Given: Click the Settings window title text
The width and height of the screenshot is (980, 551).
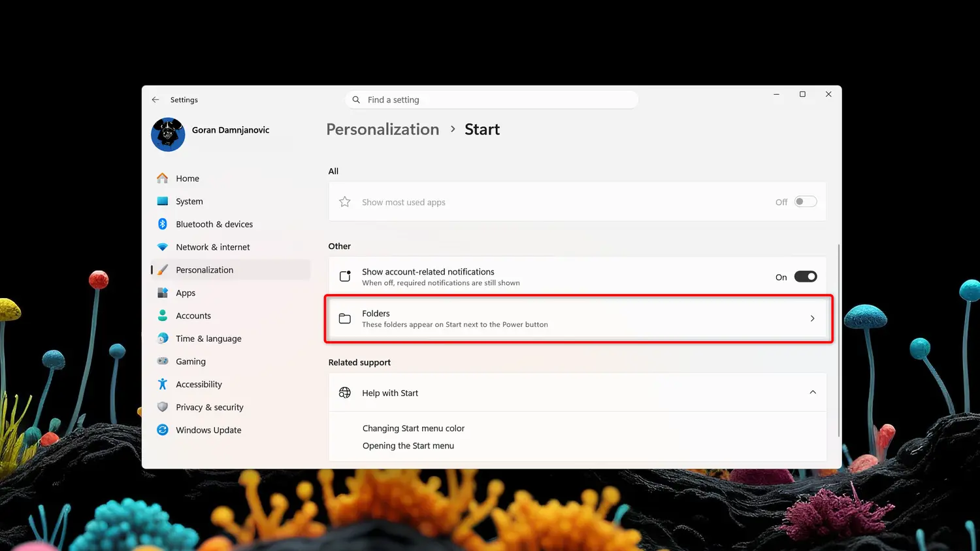Looking at the screenshot, I should click(x=184, y=100).
